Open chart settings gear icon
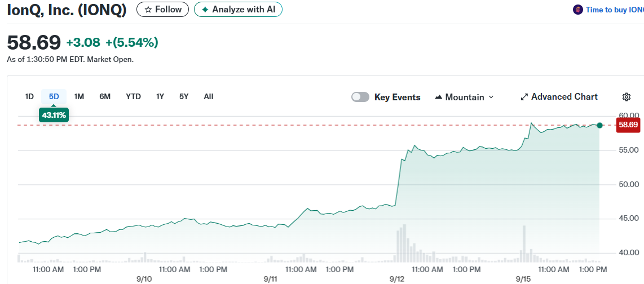Image resolution: width=644 pixels, height=284 pixels. 627,97
